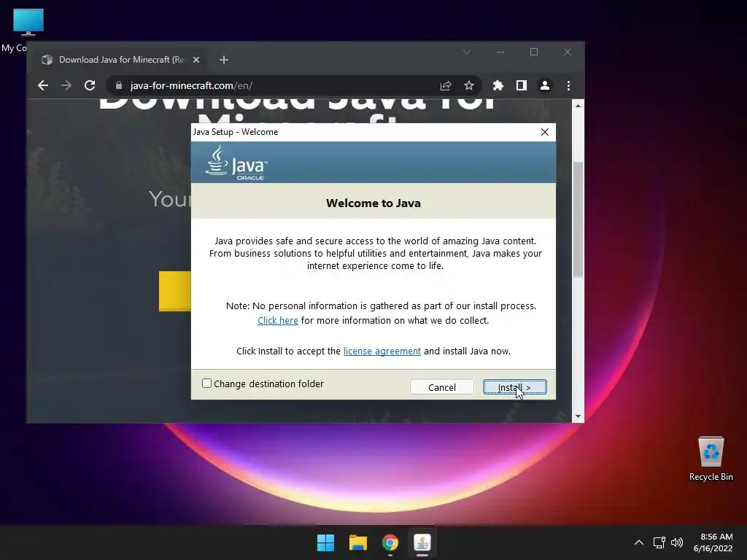
Task: Open Chrome extensions puzzle icon
Action: (x=498, y=86)
